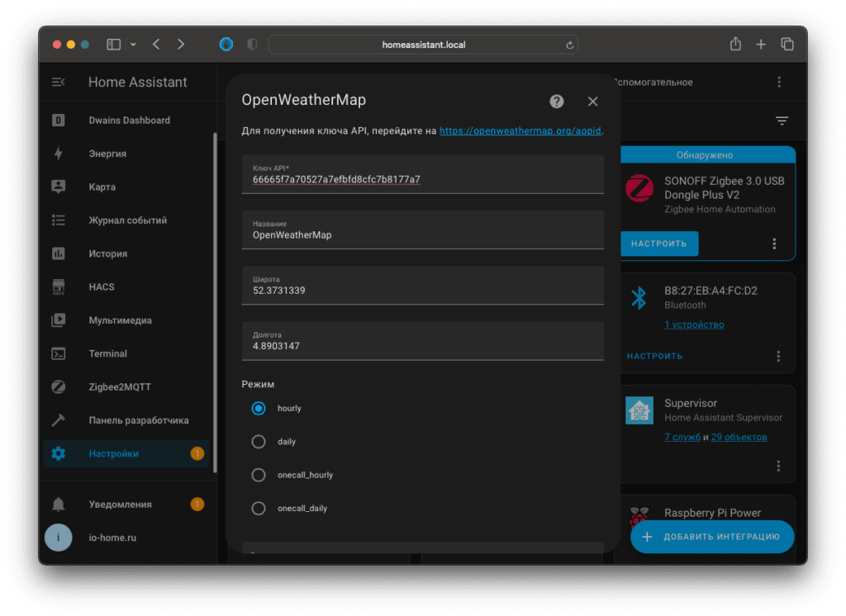The width and height of the screenshot is (846, 616).
Task: Select the daily mode radio button
Action: coord(259,442)
